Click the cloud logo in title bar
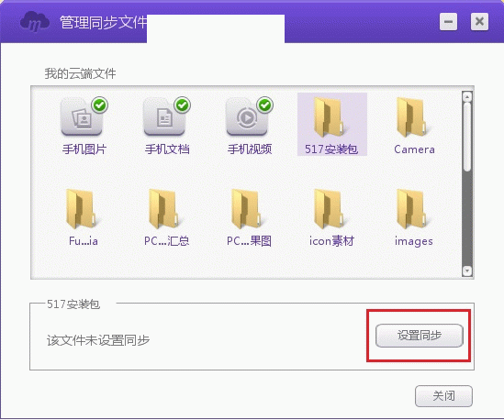Viewport: 504px width, 420px height. click(x=35, y=21)
